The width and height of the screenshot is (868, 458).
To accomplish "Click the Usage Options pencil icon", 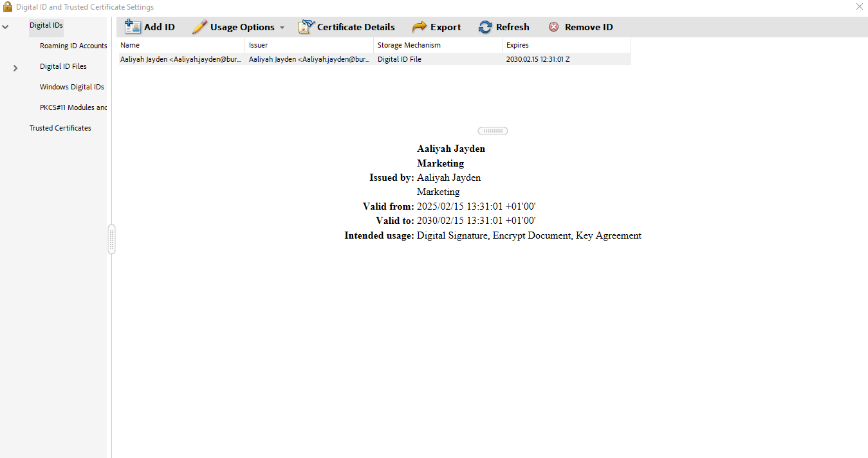I will point(199,26).
